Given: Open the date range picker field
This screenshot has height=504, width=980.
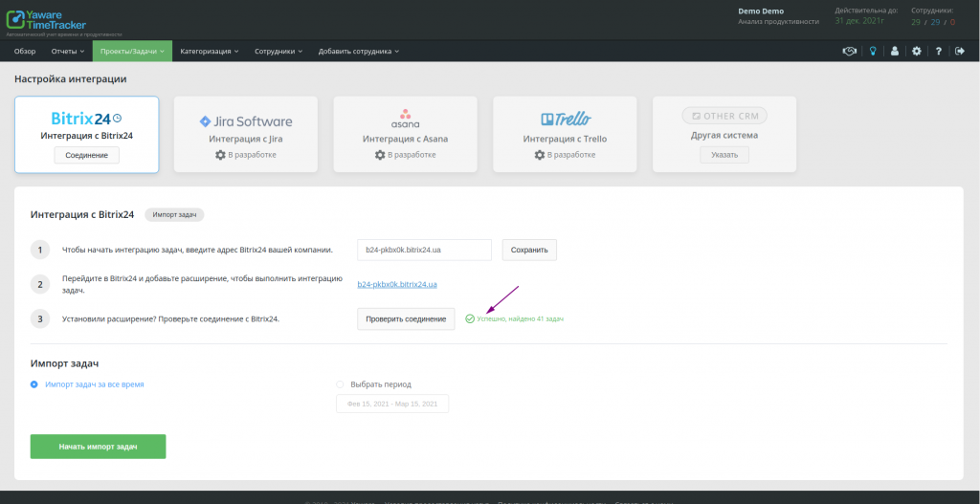Looking at the screenshot, I should pyautogui.click(x=392, y=404).
